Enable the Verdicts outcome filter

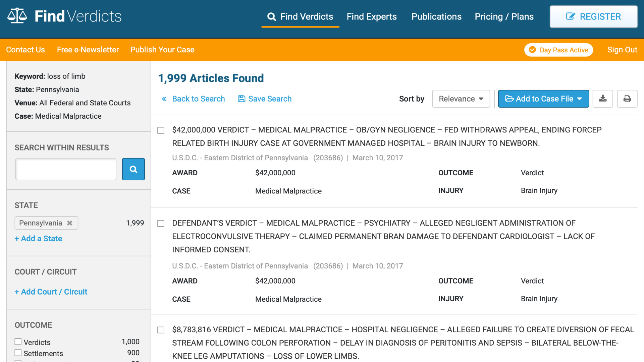[x=18, y=342]
